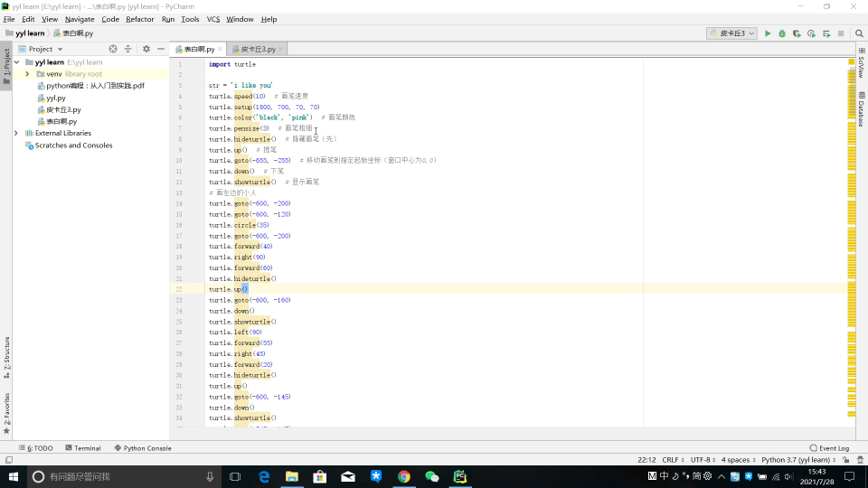The width and height of the screenshot is (868, 488).
Task: Select python编程 PDF file in tree
Action: 95,86
